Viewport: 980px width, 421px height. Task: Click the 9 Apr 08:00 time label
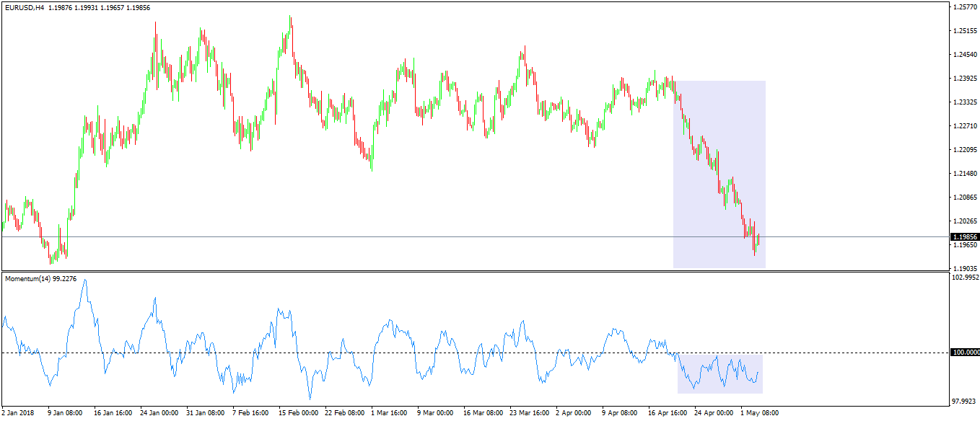621,414
